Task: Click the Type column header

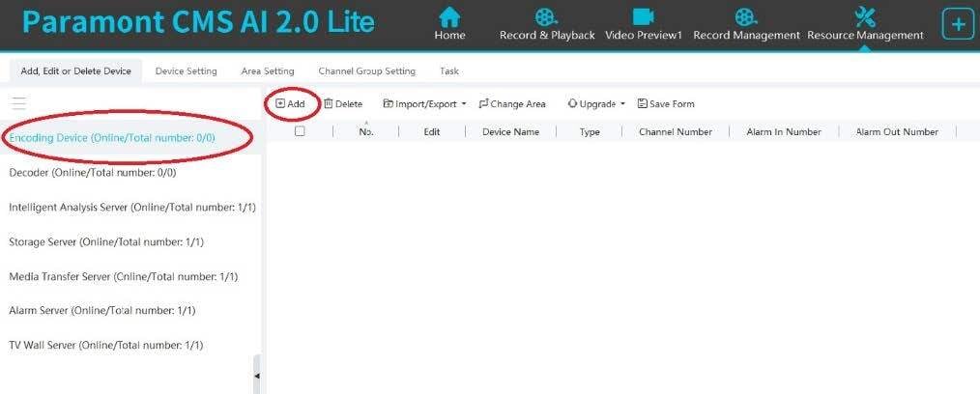Action: click(x=590, y=131)
